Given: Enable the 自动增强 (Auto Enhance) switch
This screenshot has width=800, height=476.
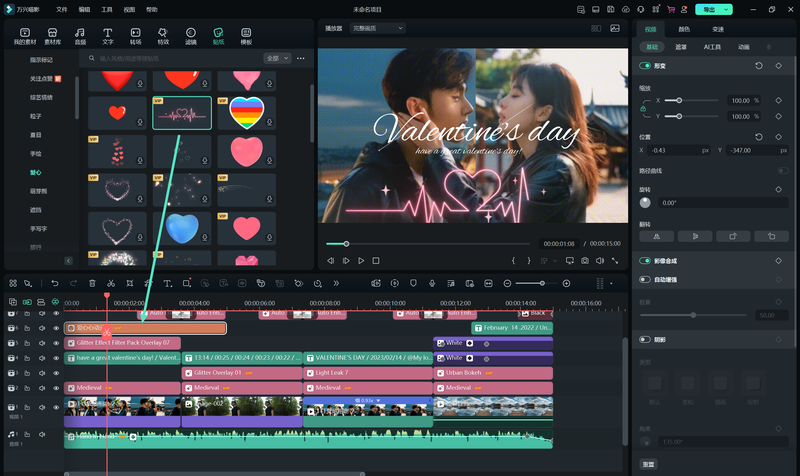Looking at the screenshot, I should coord(645,279).
